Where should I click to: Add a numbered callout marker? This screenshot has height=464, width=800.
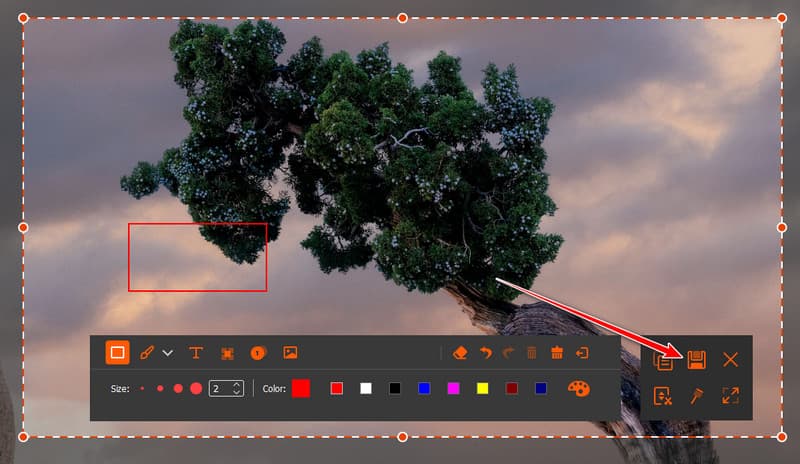click(x=258, y=353)
